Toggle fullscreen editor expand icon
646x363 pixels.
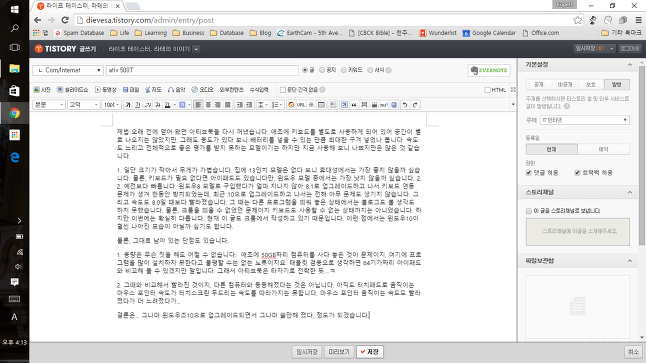[x=513, y=89]
